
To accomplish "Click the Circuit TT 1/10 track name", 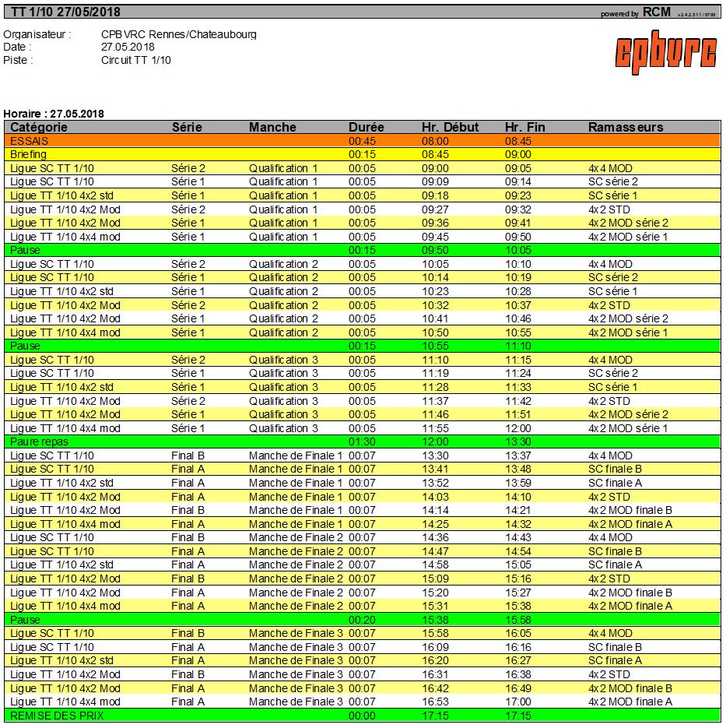I will [x=136, y=60].
